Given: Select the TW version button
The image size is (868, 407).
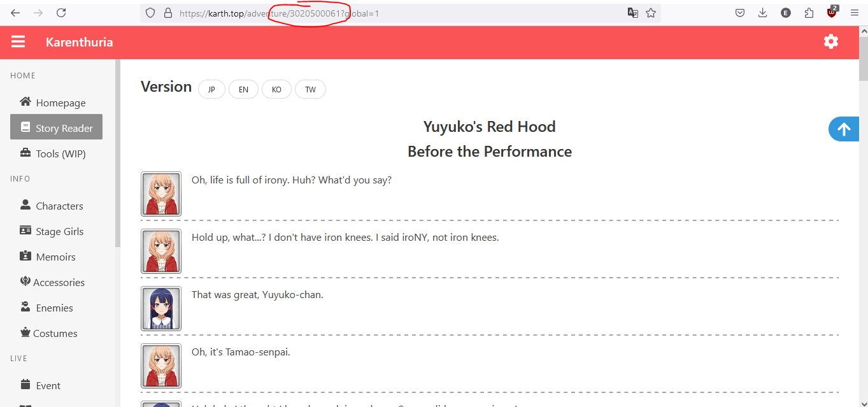Looking at the screenshot, I should point(310,90).
